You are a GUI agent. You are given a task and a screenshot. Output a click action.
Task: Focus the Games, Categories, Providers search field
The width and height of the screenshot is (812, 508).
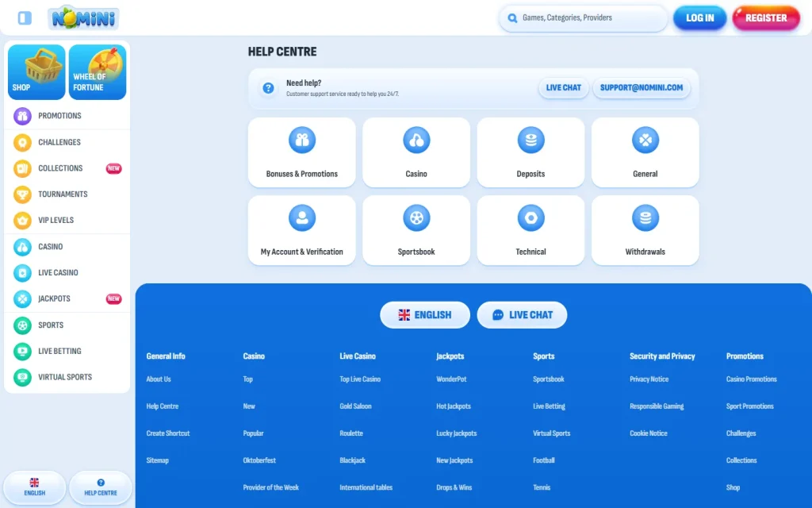[x=584, y=18]
